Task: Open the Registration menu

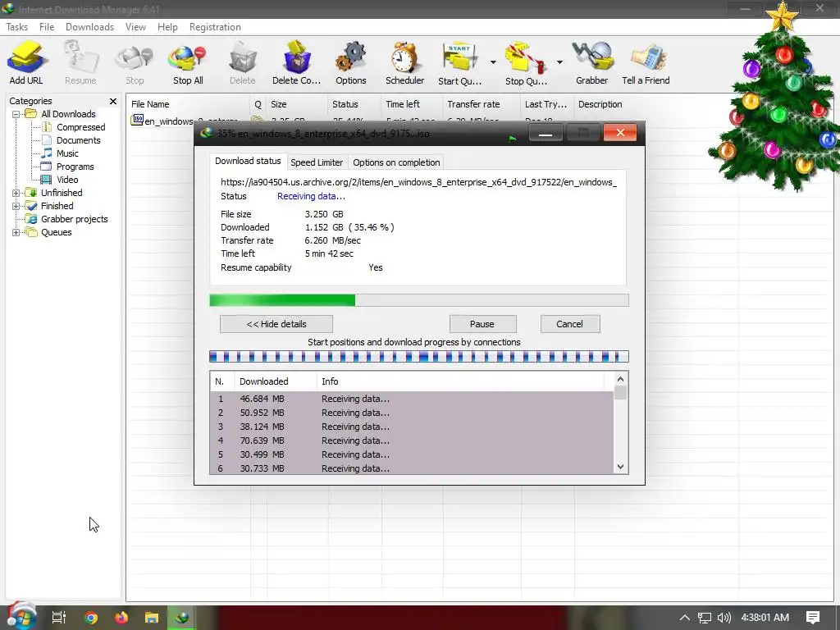Action: (215, 27)
